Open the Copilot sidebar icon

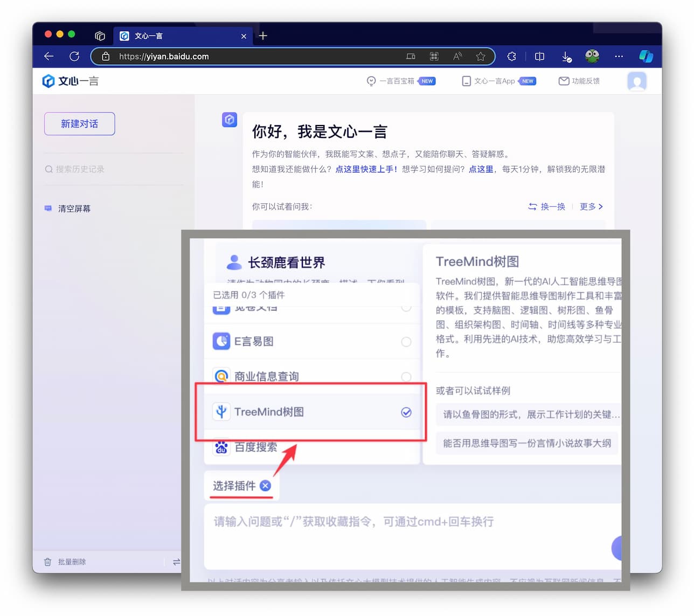pyautogui.click(x=646, y=56)
